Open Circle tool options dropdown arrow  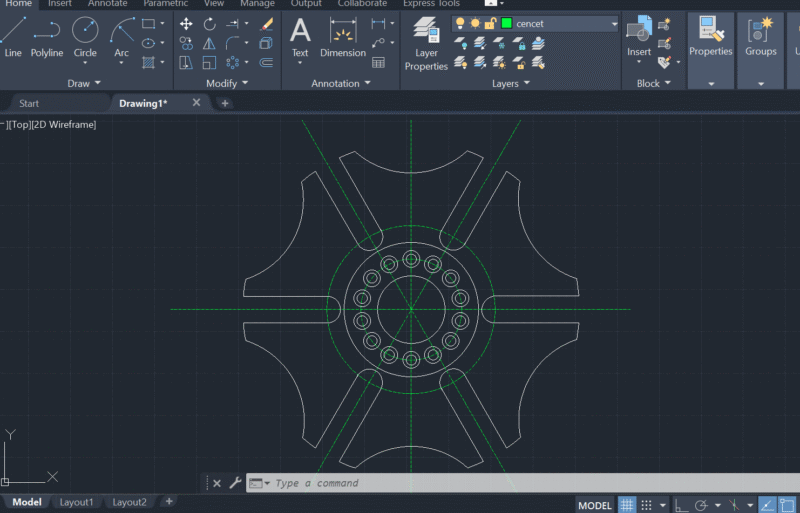(85, 63)
